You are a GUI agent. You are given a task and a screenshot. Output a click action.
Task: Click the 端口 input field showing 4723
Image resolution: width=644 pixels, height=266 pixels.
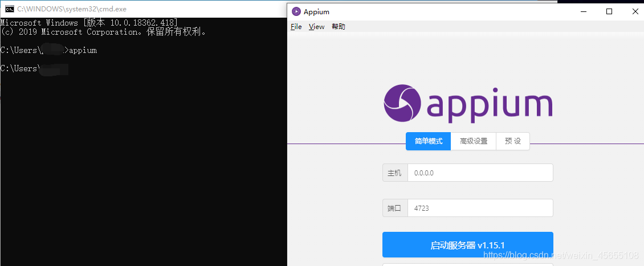click(480, 208)
